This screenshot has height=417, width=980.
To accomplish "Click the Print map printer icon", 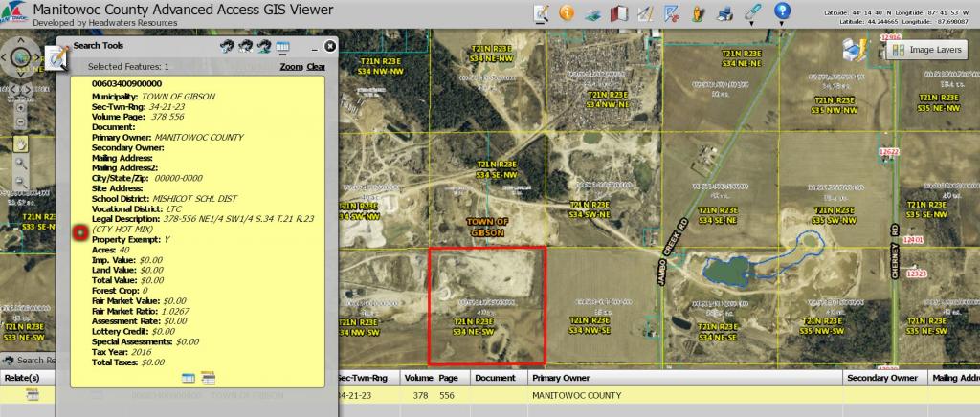I will pos(724,13).
